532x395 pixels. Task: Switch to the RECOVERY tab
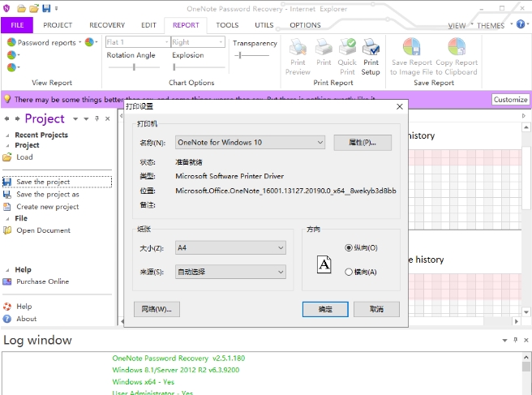(x=107, y=25)
